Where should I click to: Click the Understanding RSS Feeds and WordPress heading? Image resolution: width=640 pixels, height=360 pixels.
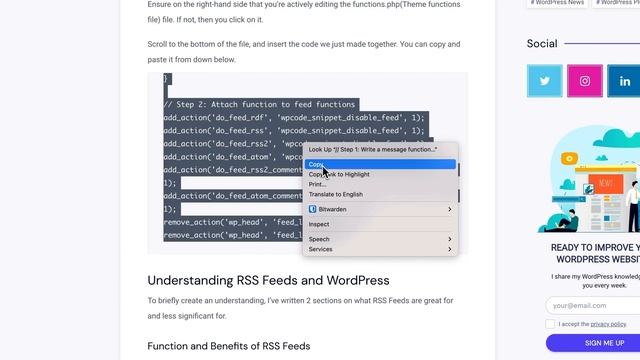coord(268,280)
